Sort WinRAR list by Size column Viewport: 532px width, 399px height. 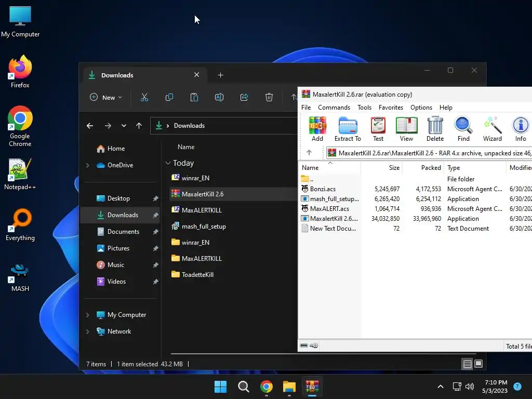pos(381,168)
